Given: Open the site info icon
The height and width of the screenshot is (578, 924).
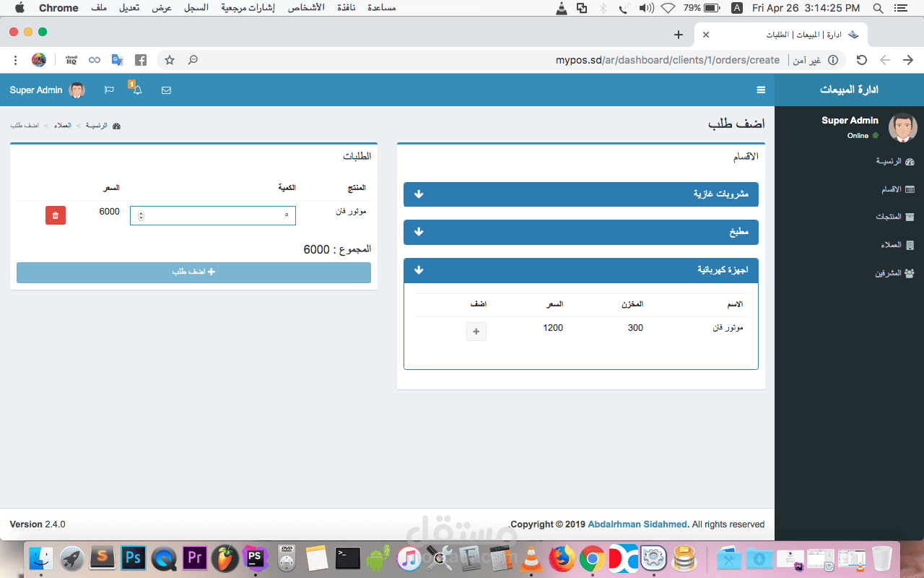Looking at the screenshot, I should pos(833,60).
